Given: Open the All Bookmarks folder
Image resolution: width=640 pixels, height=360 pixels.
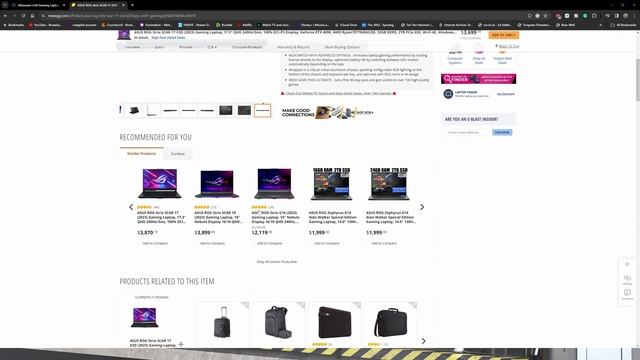Looking at the screenshot, I should coord(623,25).
